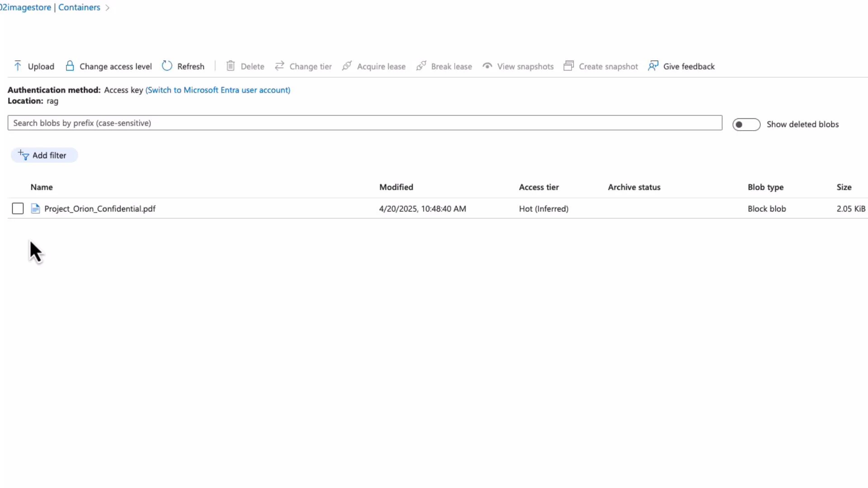Check the checkbox for Project_Orion_Confidential.pdf
This screenshot has width=868, height=488.
17,208
